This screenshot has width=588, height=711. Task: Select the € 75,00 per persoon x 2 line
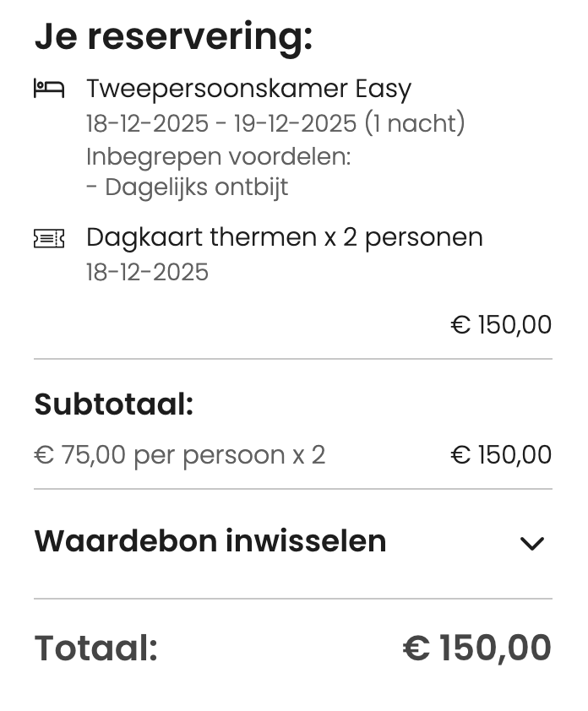[x=179, y=454]
